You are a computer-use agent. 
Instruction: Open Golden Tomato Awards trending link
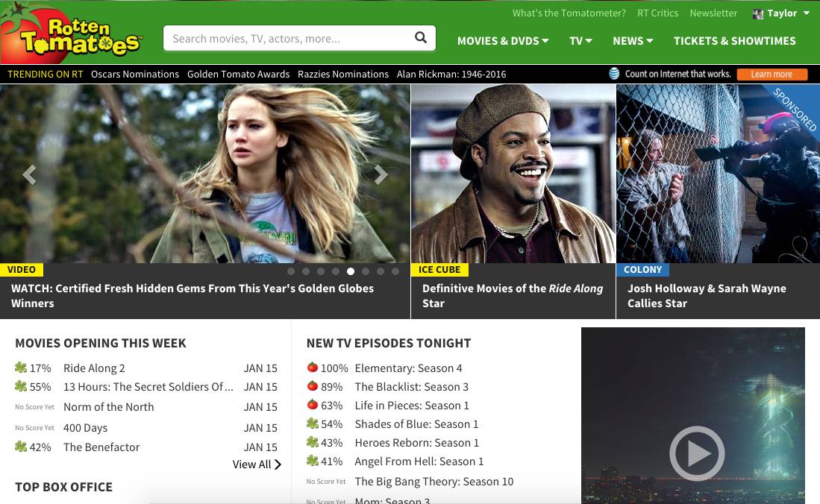pyautogui.click(x=239, y=75)
